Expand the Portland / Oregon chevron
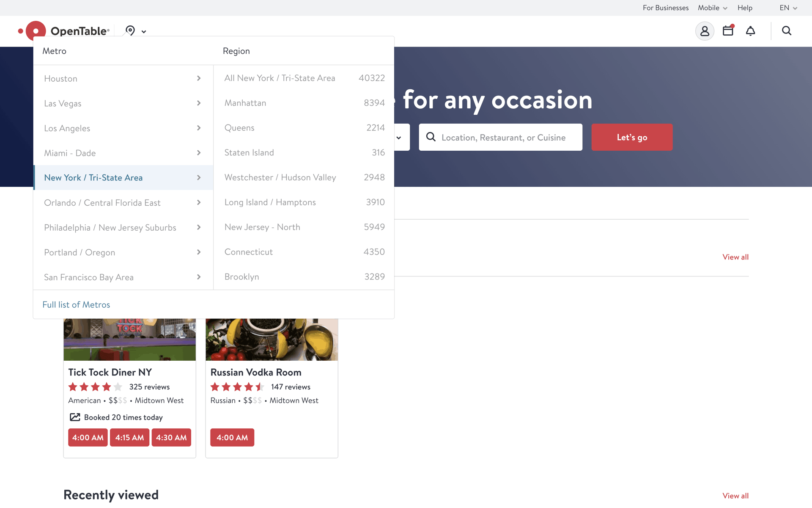812x508 pixels. tap(199, 252)
